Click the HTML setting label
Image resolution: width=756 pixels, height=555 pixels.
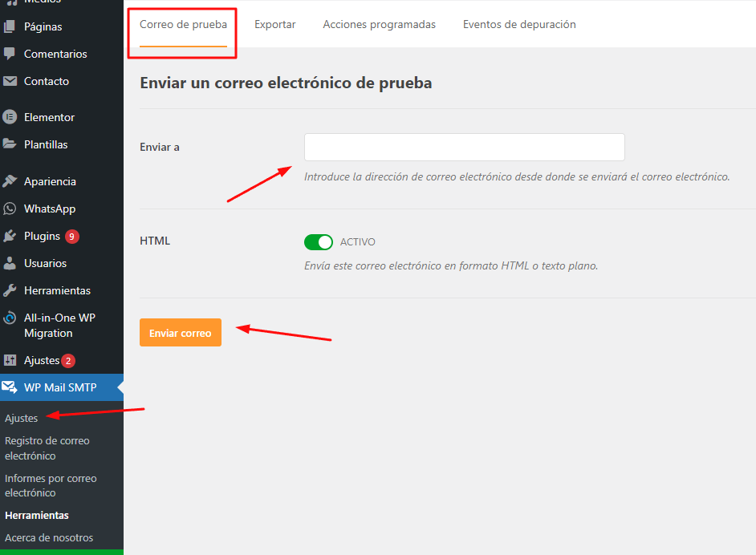pyautogui.click(x=155, y=241)
